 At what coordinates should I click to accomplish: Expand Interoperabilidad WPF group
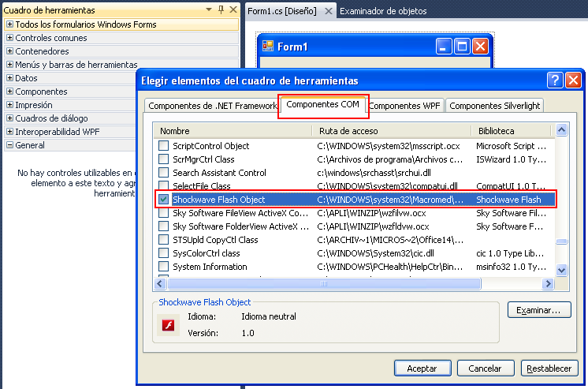coord(10,132)
